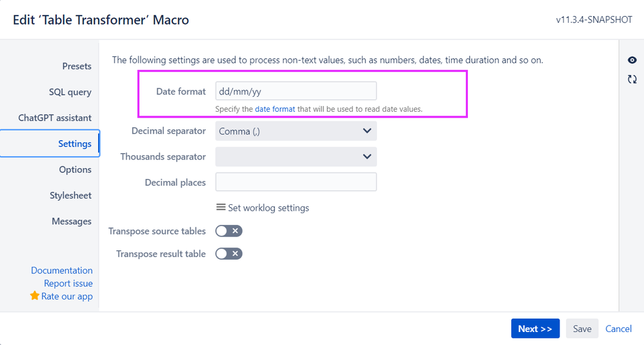
Task: Open the Decimal separator dropdown
Action: click(x=296, y=131)
